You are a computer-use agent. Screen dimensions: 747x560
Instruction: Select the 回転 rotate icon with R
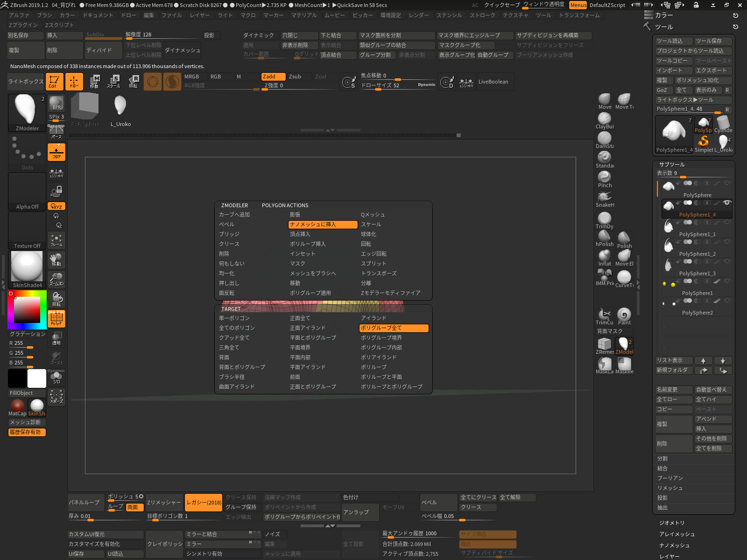(133, 82)
